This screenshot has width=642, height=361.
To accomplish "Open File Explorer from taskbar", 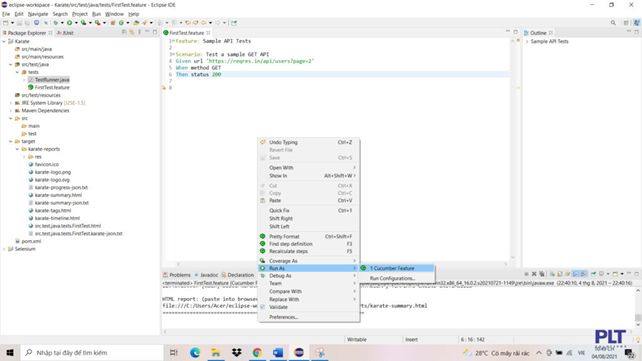I will 216,352.
